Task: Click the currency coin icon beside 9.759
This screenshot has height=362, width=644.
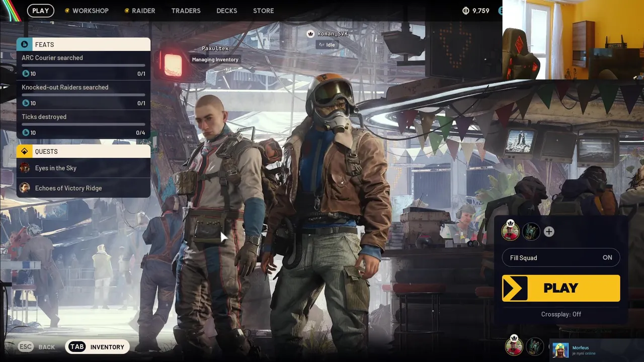Action: [x=466, y=11]
